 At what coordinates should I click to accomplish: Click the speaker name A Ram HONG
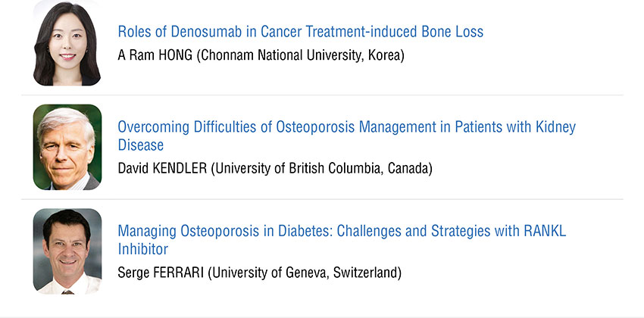[x=155, y=55]
